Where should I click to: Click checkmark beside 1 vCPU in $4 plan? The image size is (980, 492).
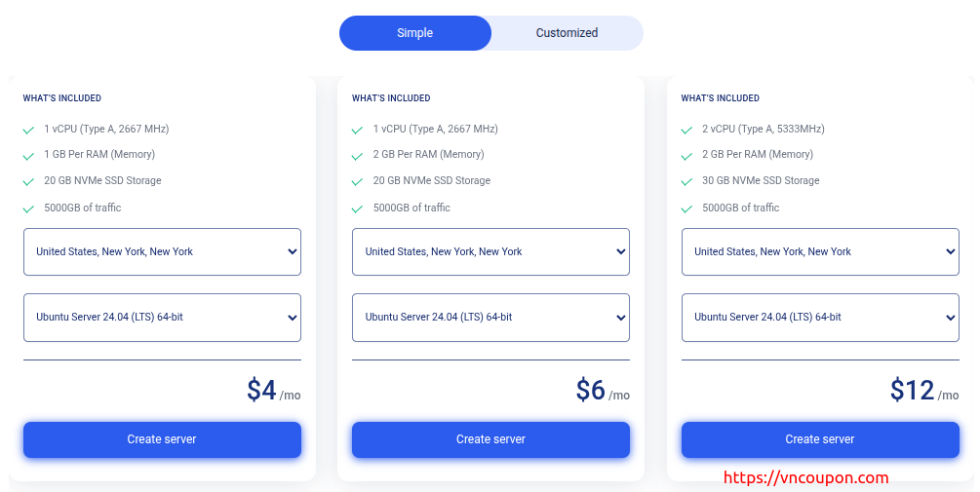(29, 130)
